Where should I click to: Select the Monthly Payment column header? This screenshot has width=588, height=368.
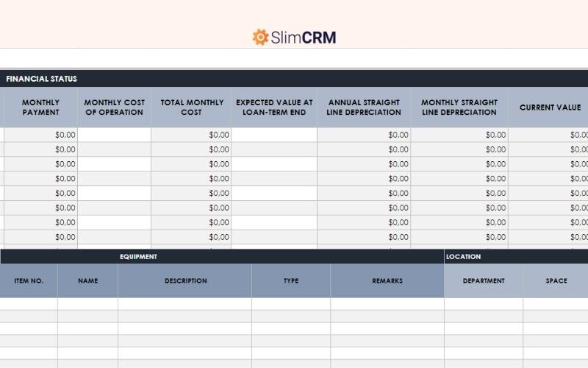(x=40, y=107)
